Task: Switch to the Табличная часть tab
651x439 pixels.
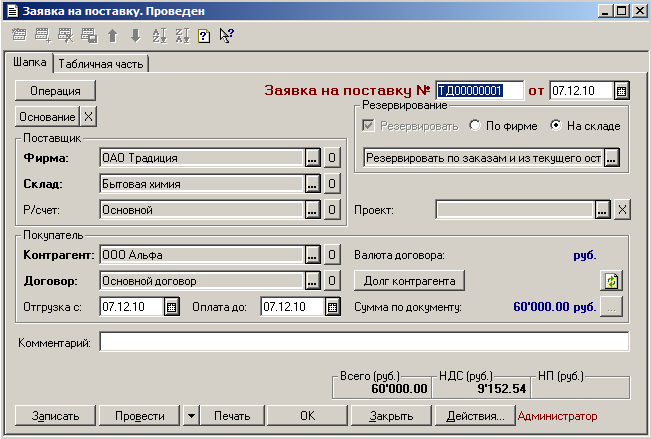Action: [101, 64]
